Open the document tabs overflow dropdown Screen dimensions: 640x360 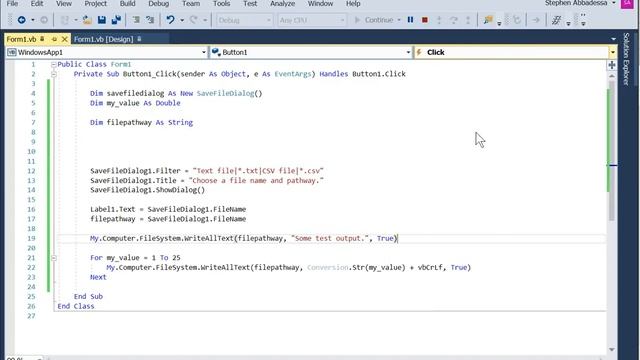tap(613, 39)
